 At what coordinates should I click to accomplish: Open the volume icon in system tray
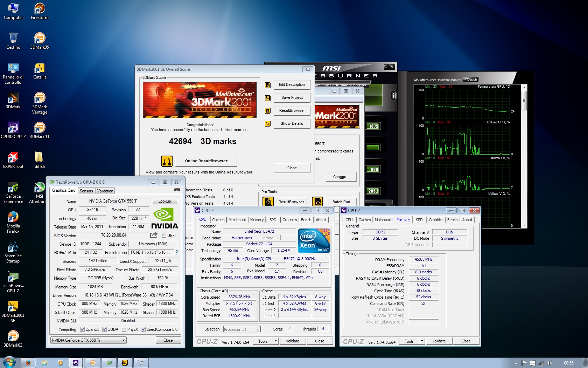549,363
